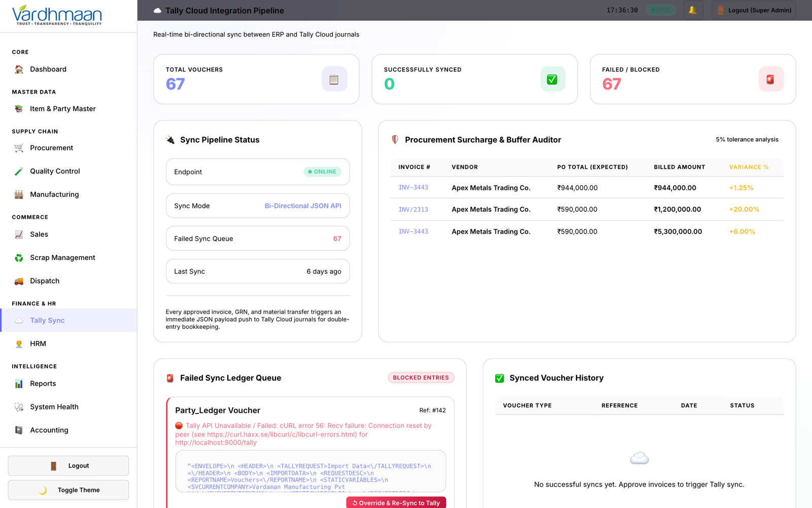Click the empty-state cloud icon
Viewport: 812px width, 508px height.
[x=639, y=459]
